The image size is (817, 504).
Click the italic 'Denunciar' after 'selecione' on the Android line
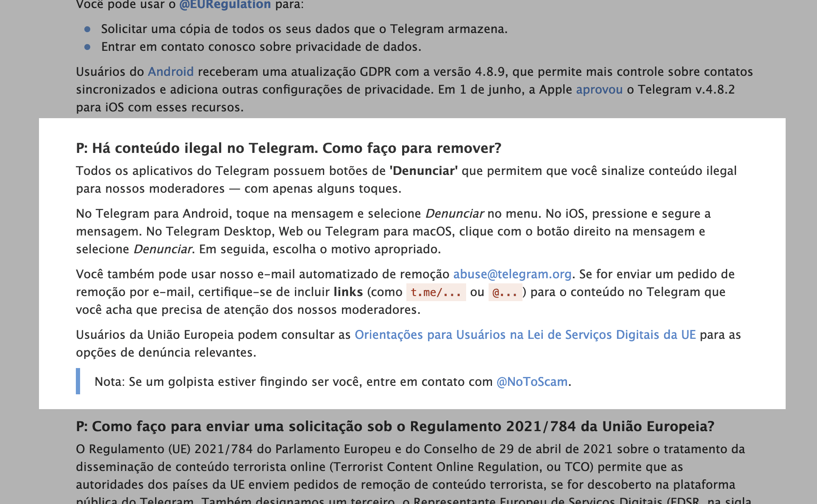[x=455, y=213]
